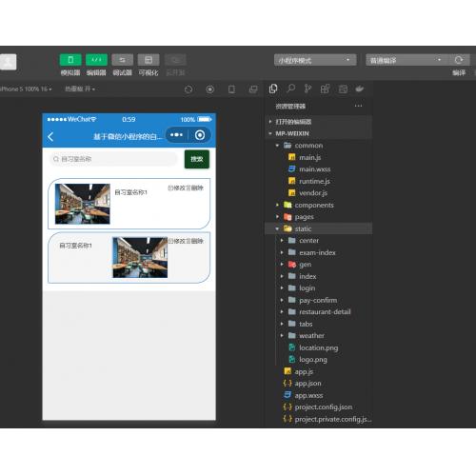Open the extensions icon in sidebar
The image size is (476, 476).
[x=325, y=89]
